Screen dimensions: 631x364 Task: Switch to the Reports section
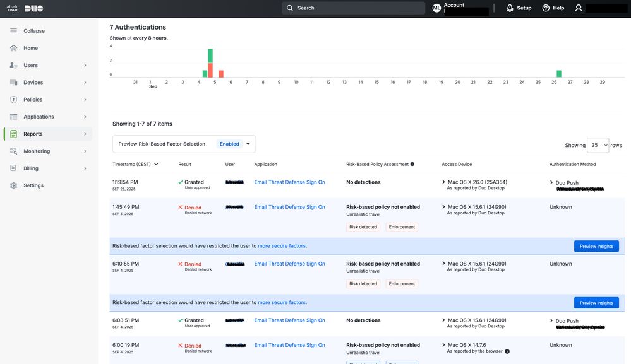pos(32,134)
